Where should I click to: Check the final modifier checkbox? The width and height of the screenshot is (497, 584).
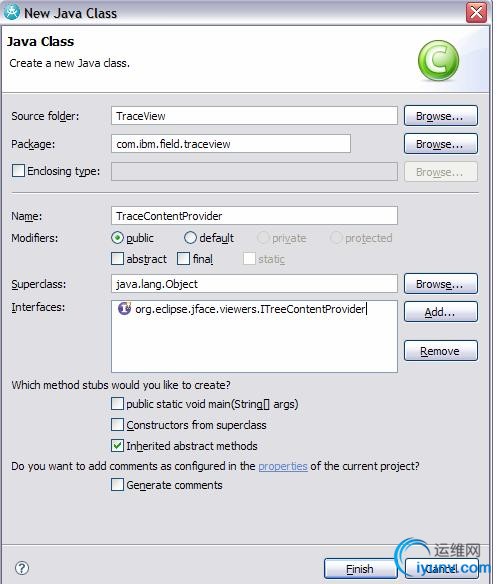tap(183, 258)
